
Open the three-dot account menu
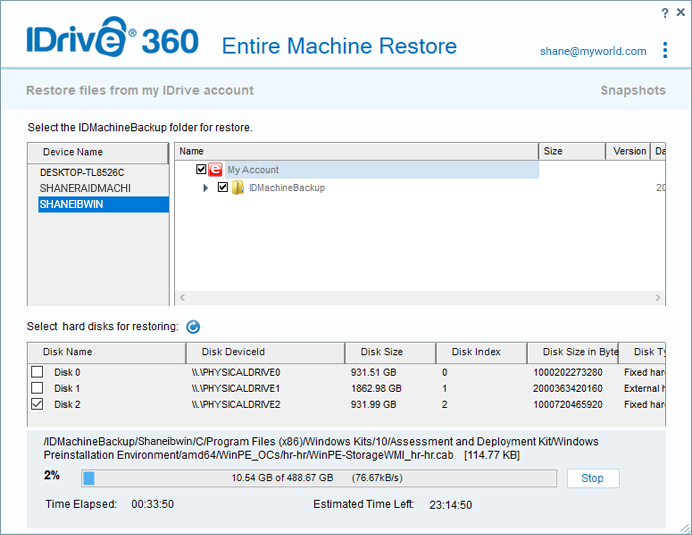665,50
